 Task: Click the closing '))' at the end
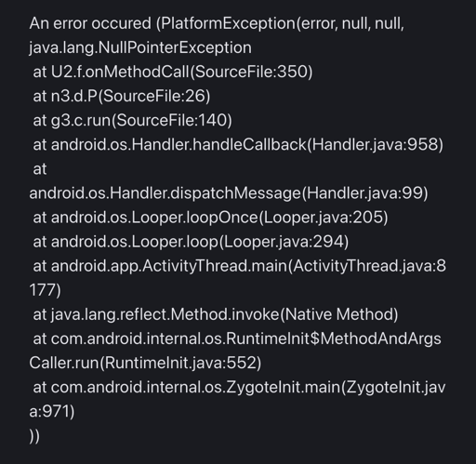[x=34, y=436]
